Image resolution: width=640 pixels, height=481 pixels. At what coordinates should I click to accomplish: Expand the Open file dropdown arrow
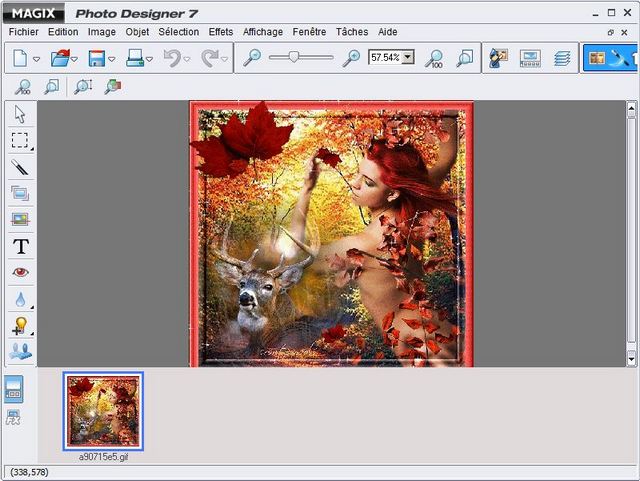[x=74, y=60]
